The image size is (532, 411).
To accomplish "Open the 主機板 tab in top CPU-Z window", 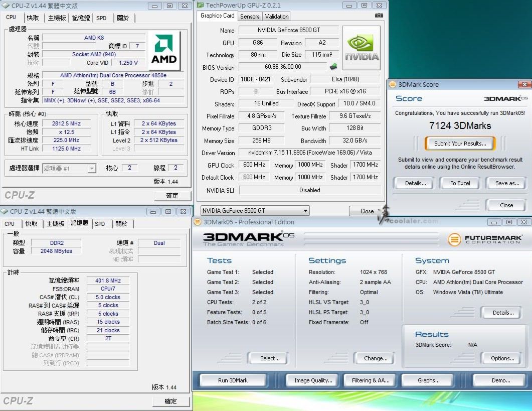I will pyautogui.click(x=57, y=18).
